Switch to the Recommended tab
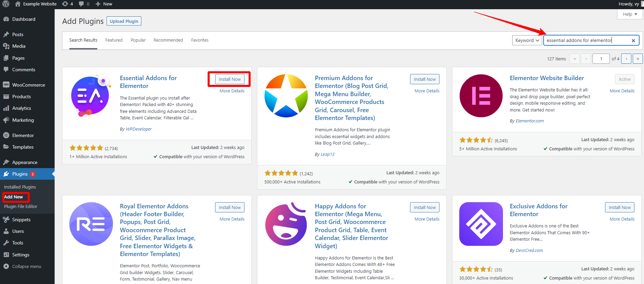Viewport: 644px width, 284px height. 168,40
